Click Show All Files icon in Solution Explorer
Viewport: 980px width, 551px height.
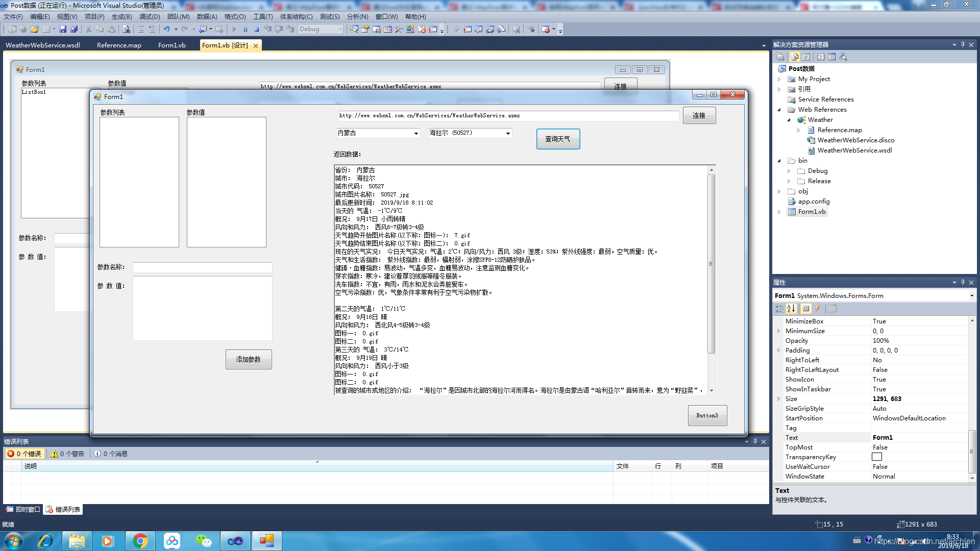tap(795, 57)
